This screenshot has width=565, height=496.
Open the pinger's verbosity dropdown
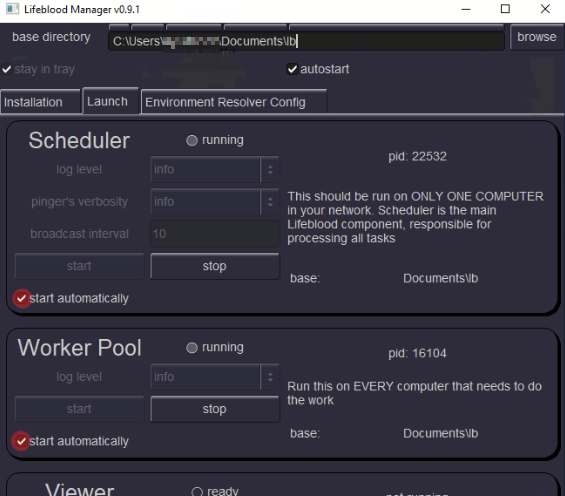tap(214, 201)
